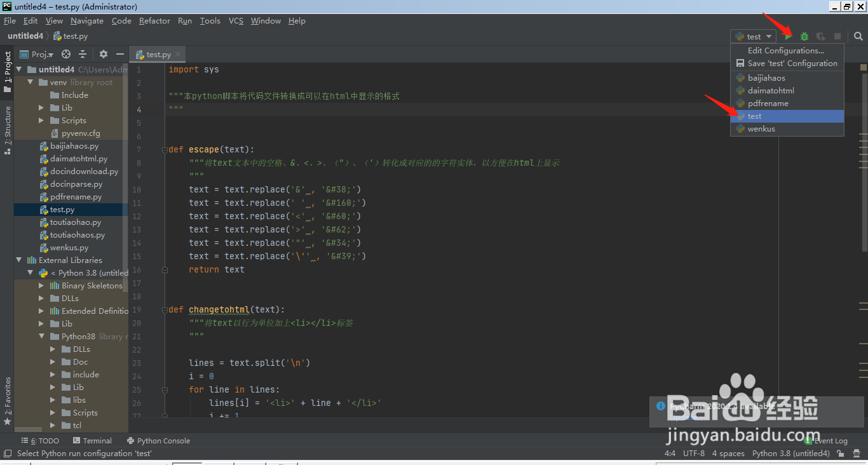Open the VCS menu
The height and width of the screenshot is (465, 868).
236,21
